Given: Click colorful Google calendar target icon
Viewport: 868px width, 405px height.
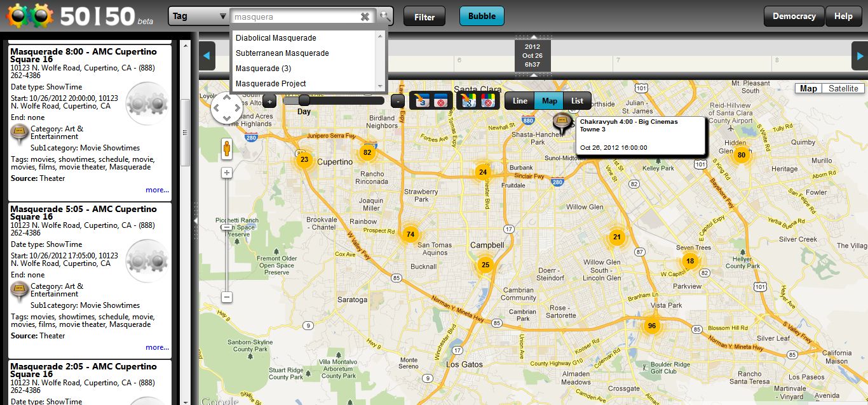Looking at the screenshot, I should click(x=487, y=100).
